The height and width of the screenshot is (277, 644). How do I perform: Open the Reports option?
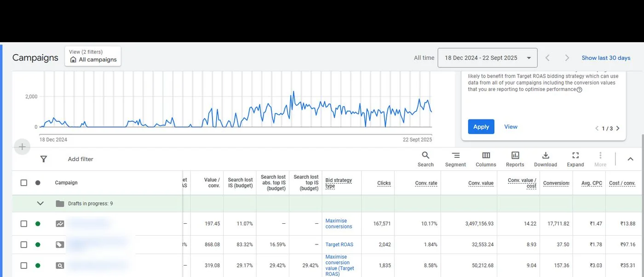coord(515,159)
